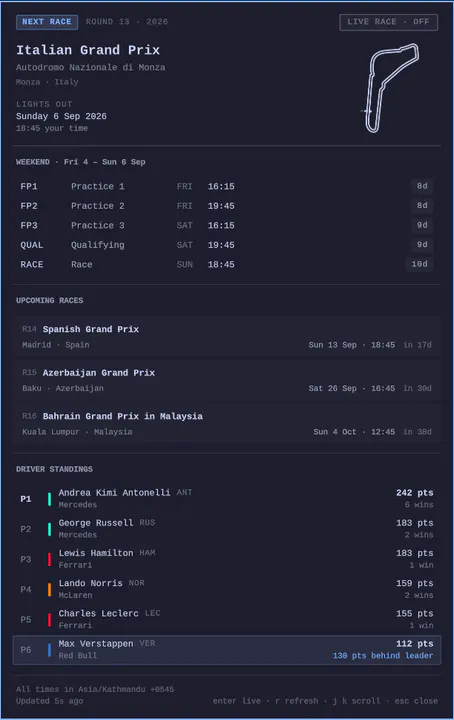This screenshot has width=454, height=720.
Task: Click the ROUND 13 · 2026 label
Action: (127, 22)
